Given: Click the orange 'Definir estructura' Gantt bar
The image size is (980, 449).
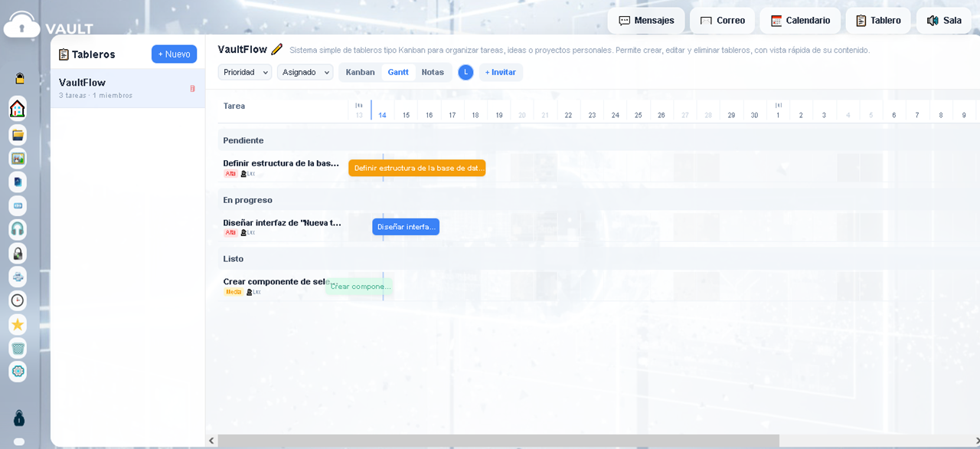Looking at the screenshot, I should [416, 168].
